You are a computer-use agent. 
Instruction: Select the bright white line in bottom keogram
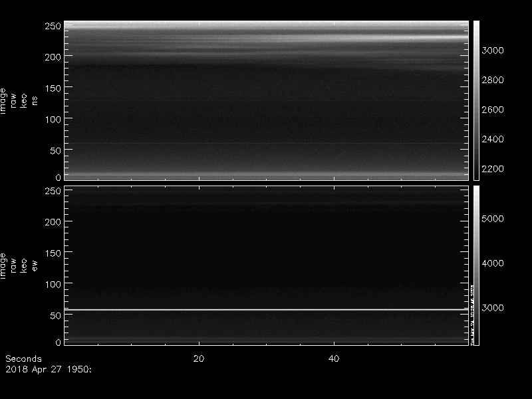coord(266,310)
